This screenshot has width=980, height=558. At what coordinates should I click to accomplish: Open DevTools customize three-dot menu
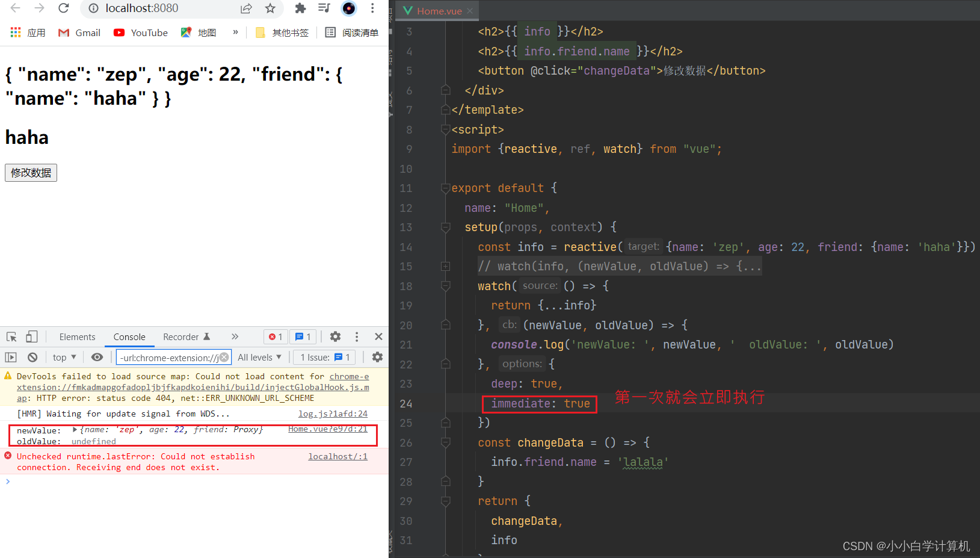(x=357, y=336)
